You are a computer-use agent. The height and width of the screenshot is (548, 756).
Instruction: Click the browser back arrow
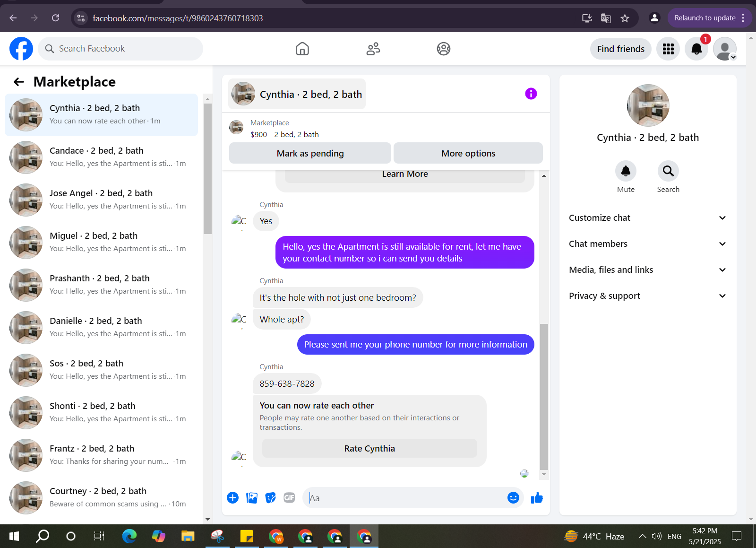click(13, 18)
